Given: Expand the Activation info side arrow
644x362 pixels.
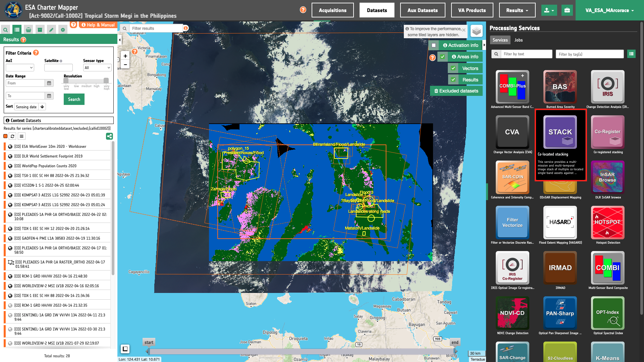Looking at the screenshot, I should pos(484,45).
